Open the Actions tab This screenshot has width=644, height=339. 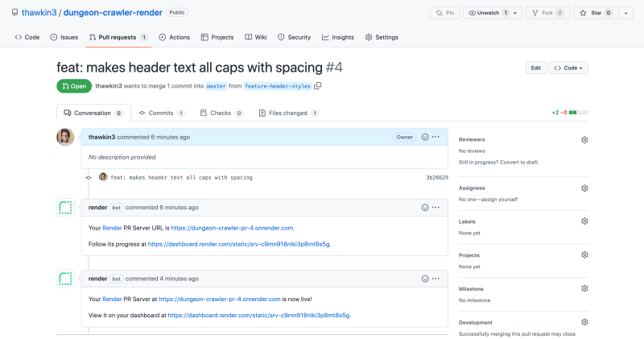(x=174, y=37)
